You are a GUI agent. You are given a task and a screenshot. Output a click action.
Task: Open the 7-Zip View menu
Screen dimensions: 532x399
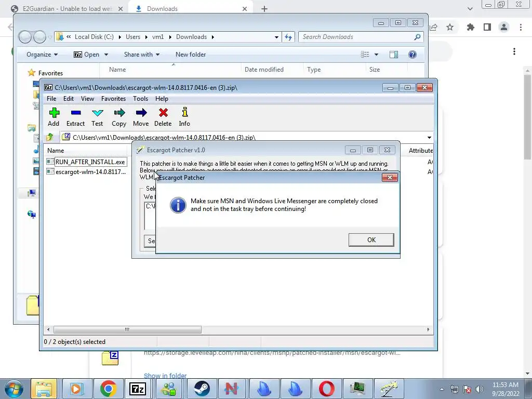pos(87,99)
